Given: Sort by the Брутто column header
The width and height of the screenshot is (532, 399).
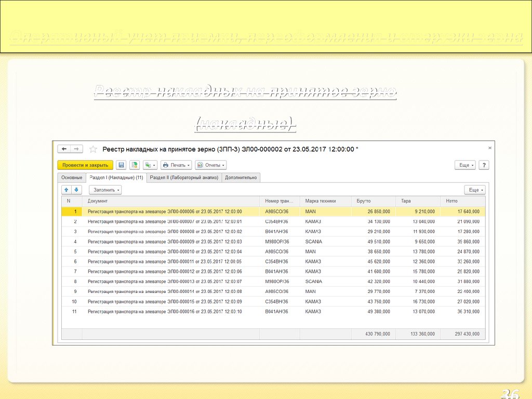Looking at the screenshot, I should click(x=373, y=201).
